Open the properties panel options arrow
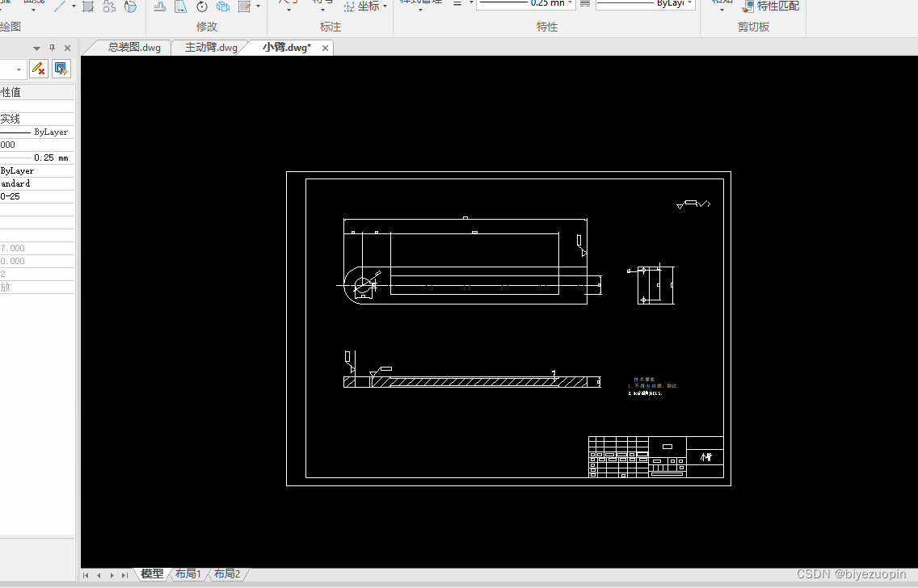This screenshot has height=588, width=918. (x=37, y=48)
